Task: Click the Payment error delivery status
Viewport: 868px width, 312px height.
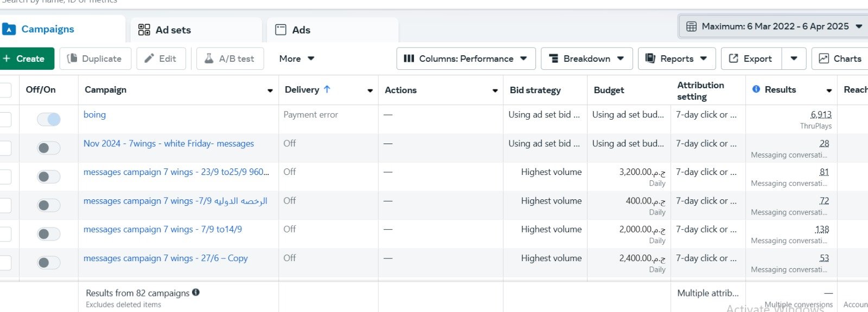Action: 310,115
